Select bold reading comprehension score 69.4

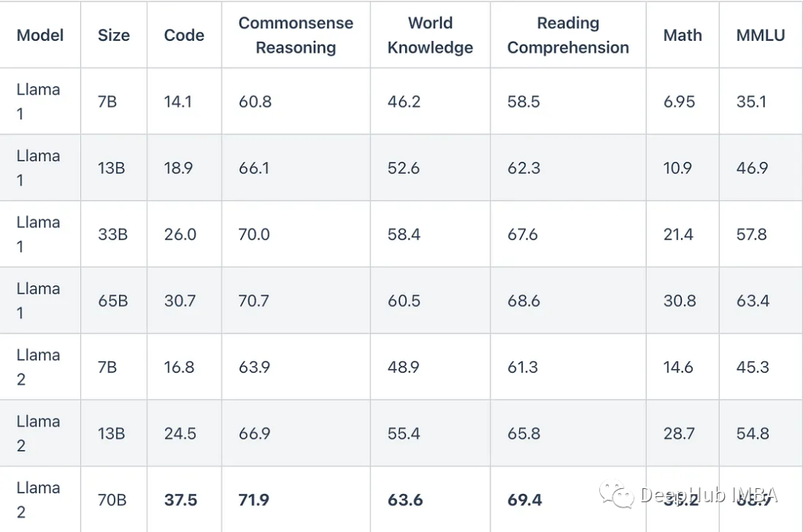tap(524, 500)
